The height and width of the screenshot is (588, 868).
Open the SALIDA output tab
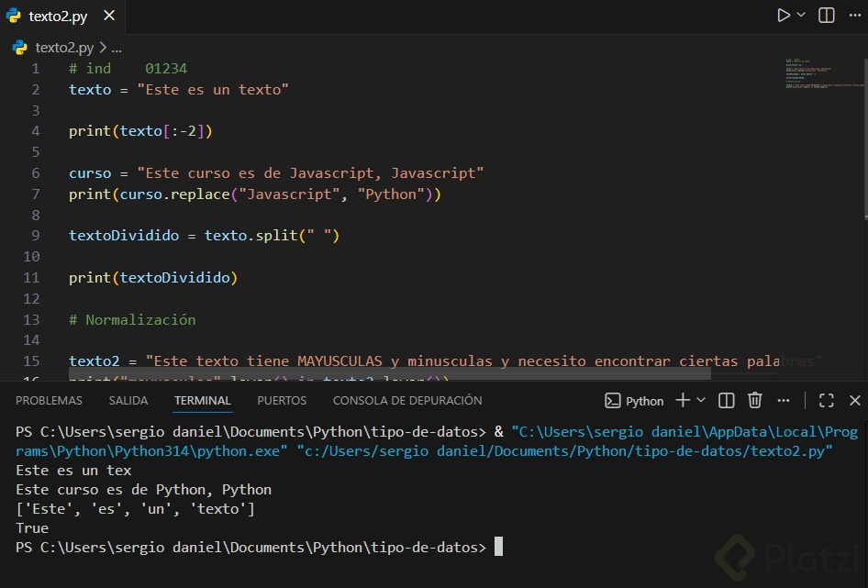coord(128,401)
